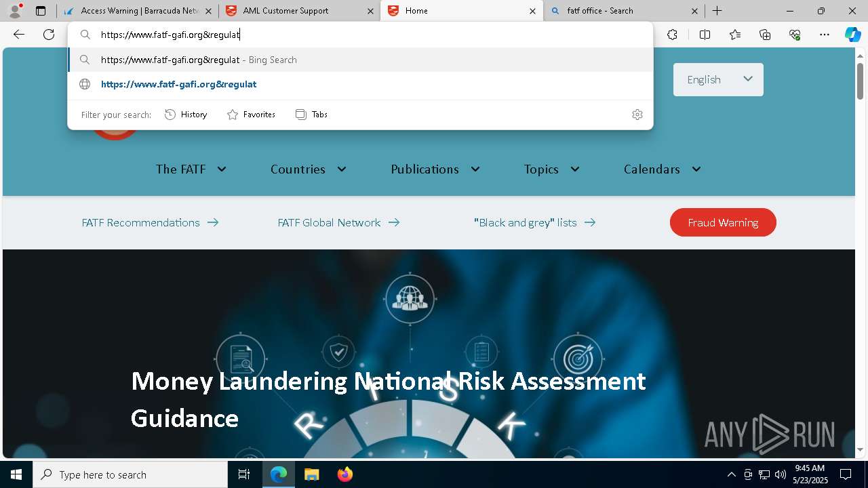Open tab actions menu icon
The width and height of the screenshot is (868, 488).
tap(41, 11)
